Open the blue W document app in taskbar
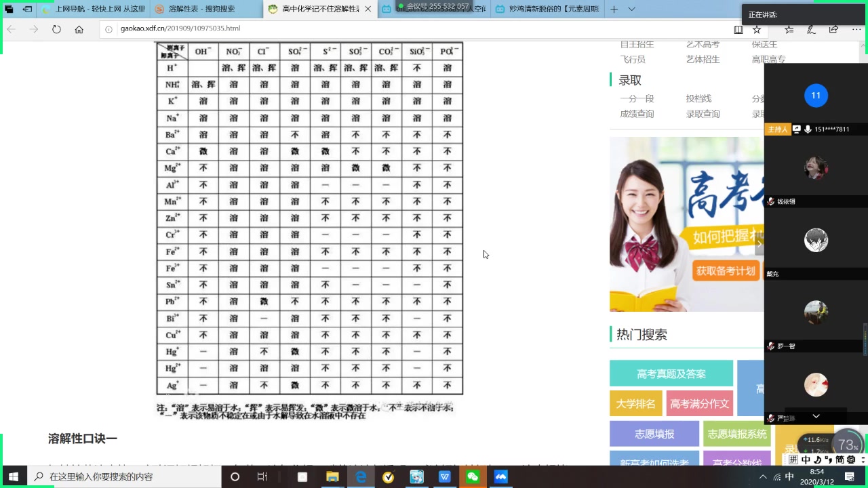 click(445, 477)
